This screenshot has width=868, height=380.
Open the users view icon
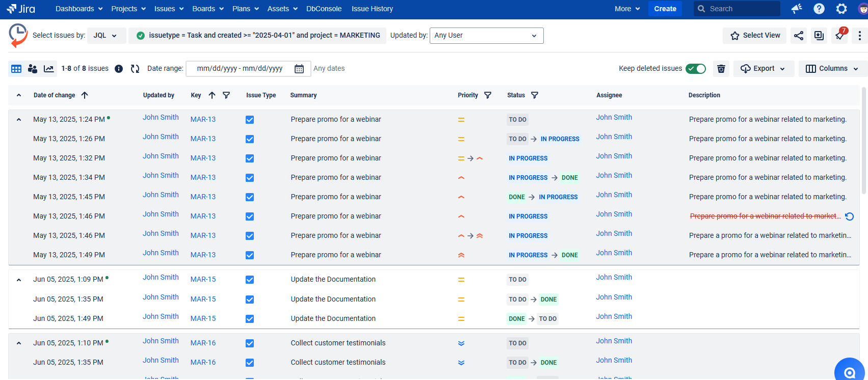click(x=33, y=69)
